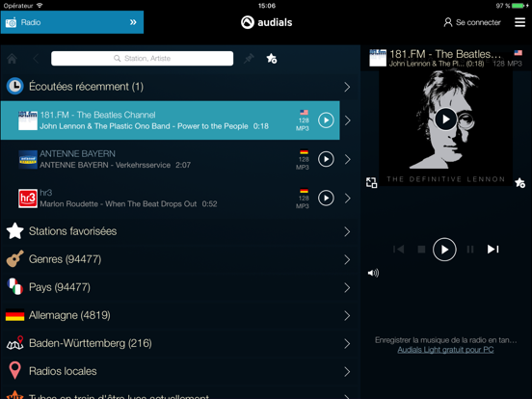Tap Se connecter to sign in
532x399 pixels.
(472, 22)
